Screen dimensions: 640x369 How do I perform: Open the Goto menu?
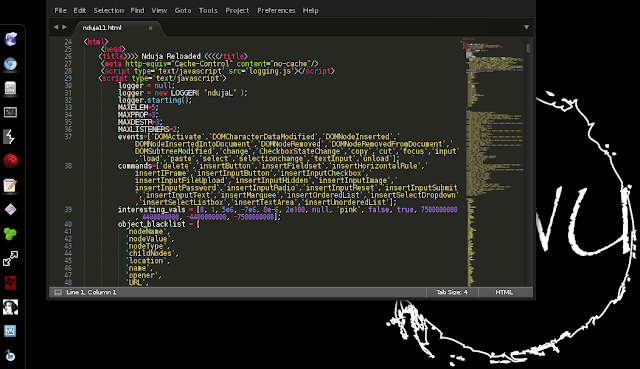[x=183, y=11]
